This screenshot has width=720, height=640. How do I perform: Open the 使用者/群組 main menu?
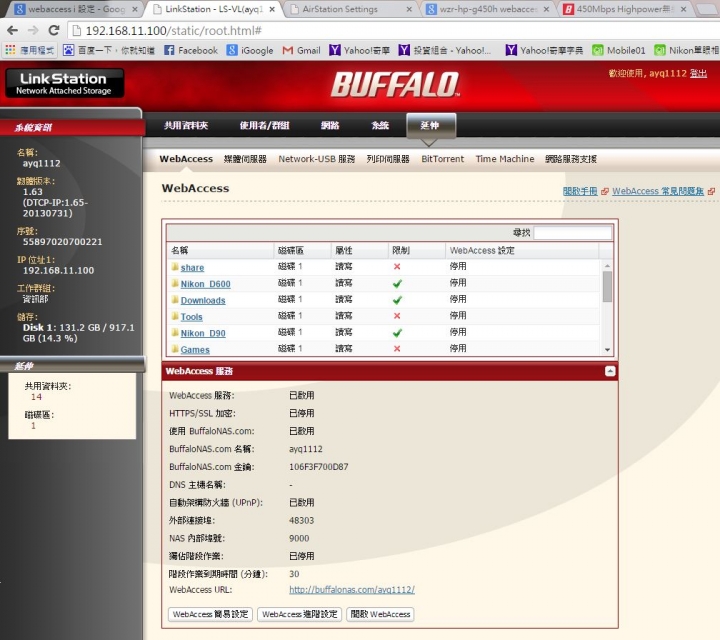(x=264, y=125)
